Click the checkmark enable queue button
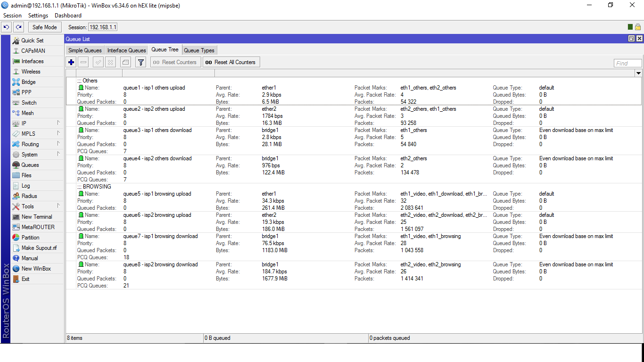Viewport: 644px width, 362px height. tap(98, 62)
